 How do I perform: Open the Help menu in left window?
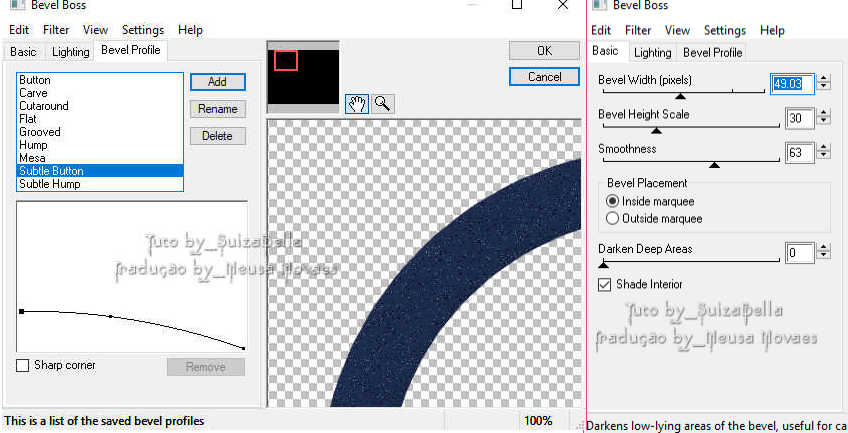click(190, 30)
